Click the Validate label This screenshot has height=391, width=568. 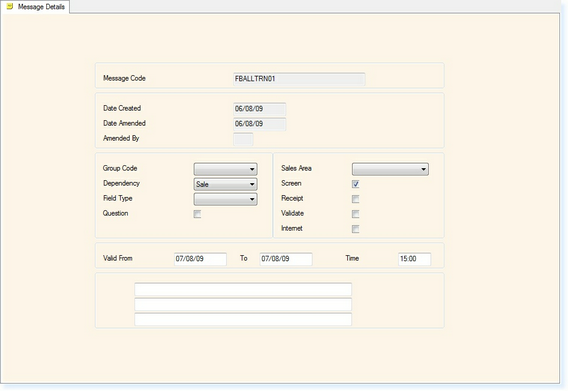pyautogui.click(x=292, y=213)
